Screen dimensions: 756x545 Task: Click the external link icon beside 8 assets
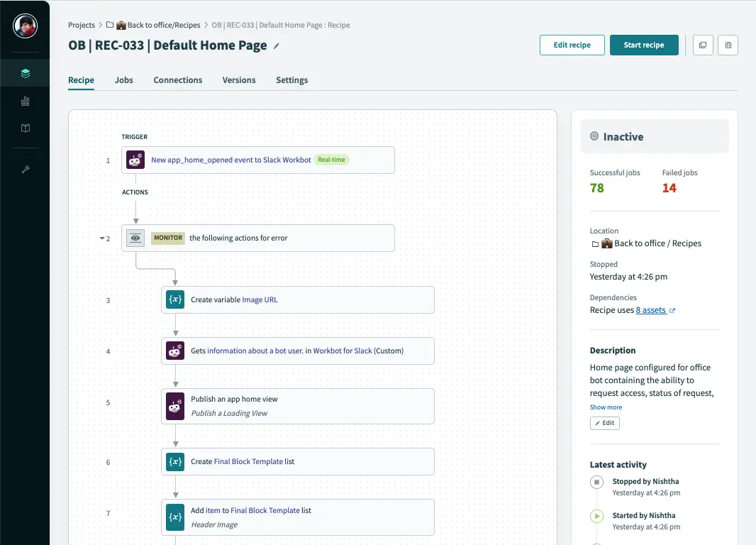click(x=672, y=311)
